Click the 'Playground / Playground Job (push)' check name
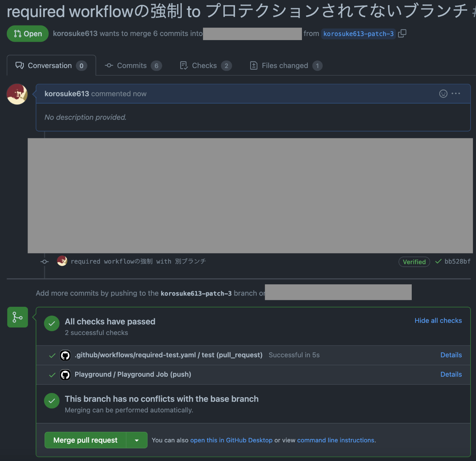 pyautogui.click(x=133, y=374)
